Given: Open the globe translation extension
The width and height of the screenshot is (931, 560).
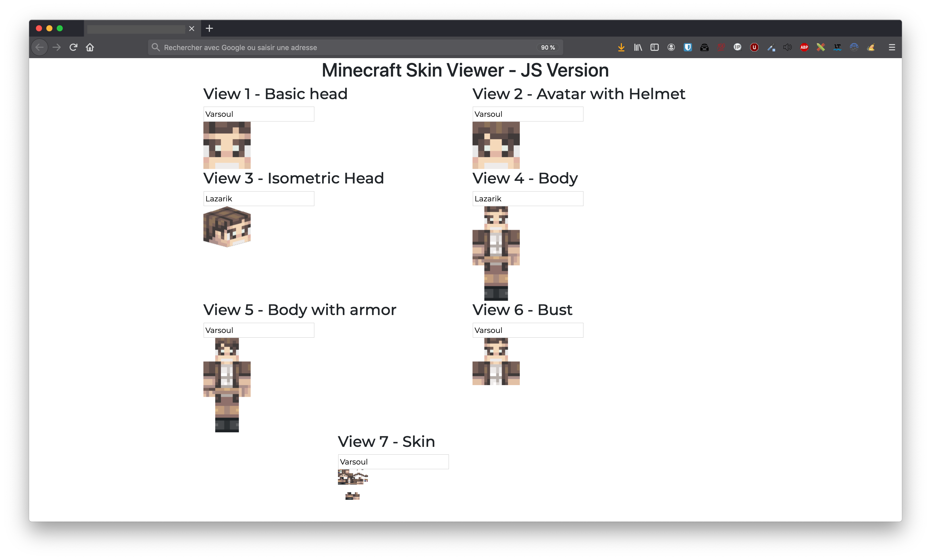Looking at the screenshot, I should point(854,47).
